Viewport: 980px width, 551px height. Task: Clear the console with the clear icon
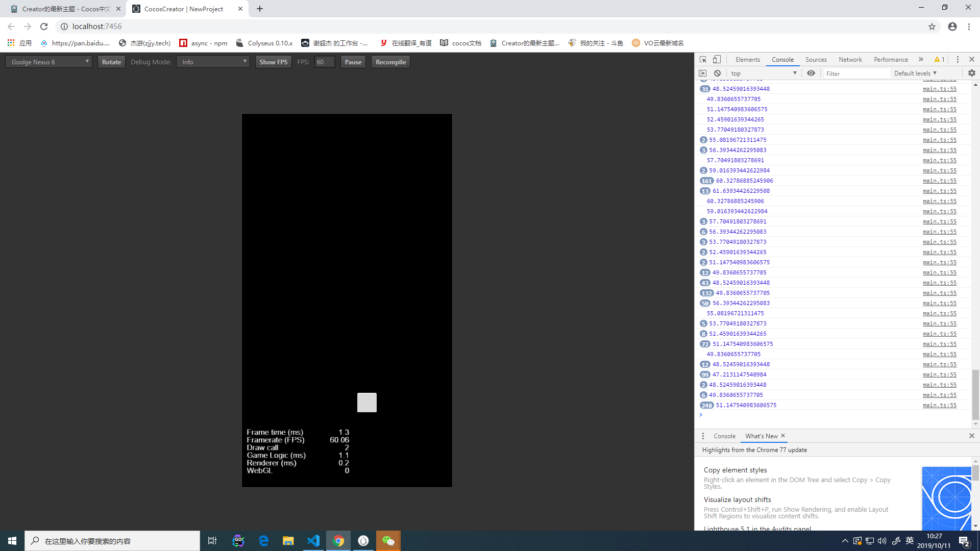coord(717,73)
